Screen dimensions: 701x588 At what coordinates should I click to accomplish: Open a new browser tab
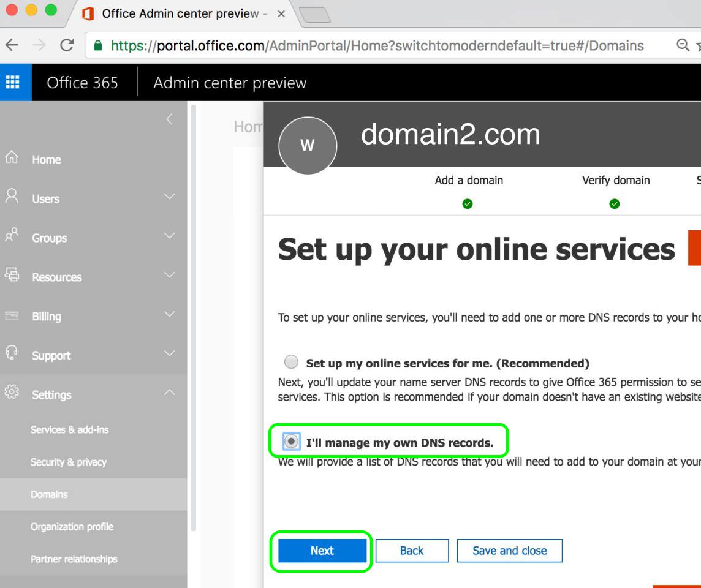(315, 15)
